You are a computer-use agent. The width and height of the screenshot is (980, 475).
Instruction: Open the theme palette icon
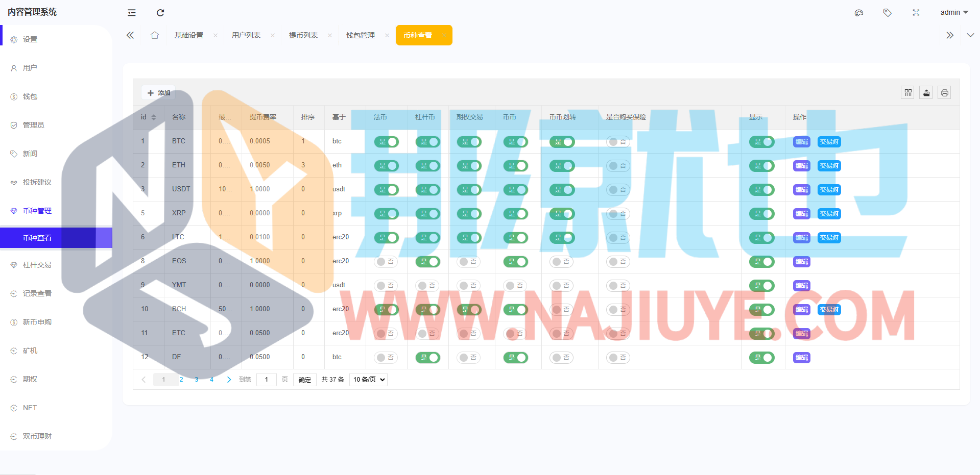coord(859,13)
